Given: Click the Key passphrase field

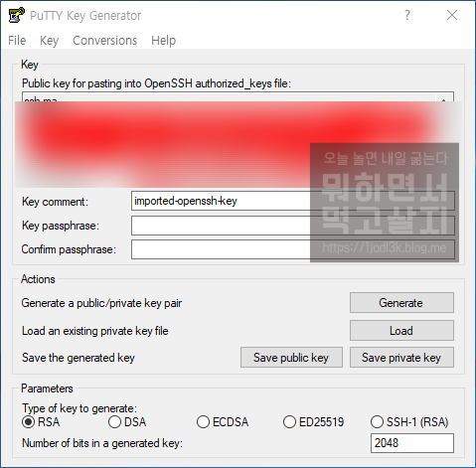Looking at the screenshot, I should [x=293, y=226].
